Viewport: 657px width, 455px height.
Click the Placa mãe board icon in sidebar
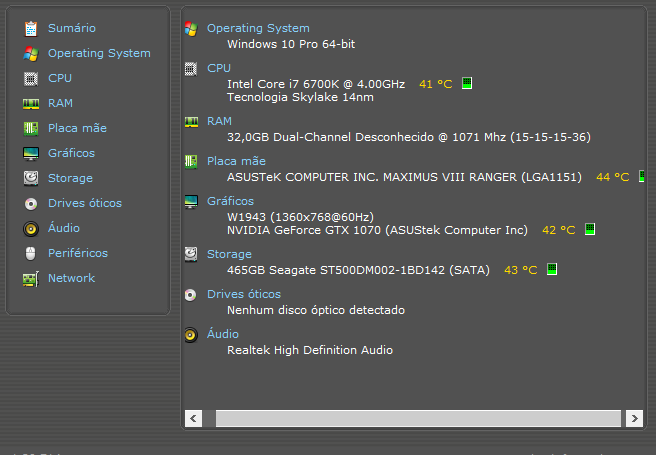[31, 129]
